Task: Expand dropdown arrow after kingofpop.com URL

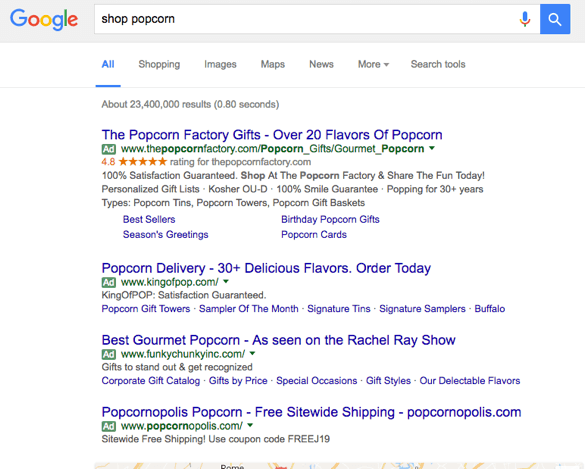Action: point(226,281)
